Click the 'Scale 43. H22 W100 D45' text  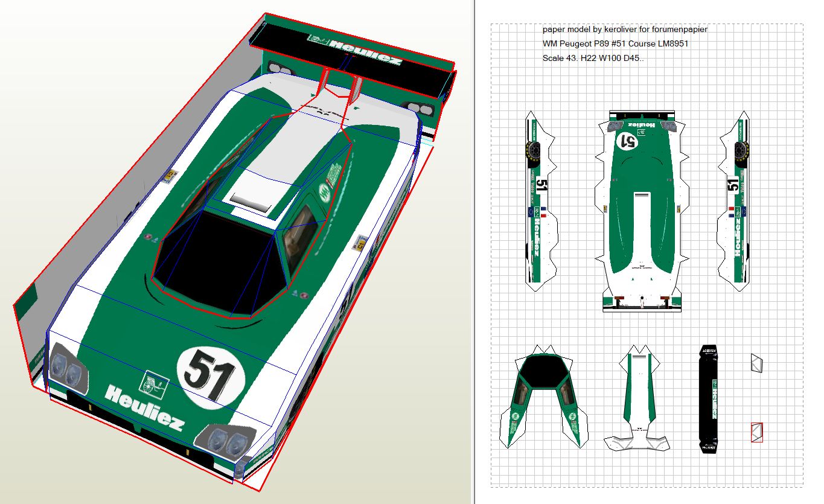click(x=593, y=59)
